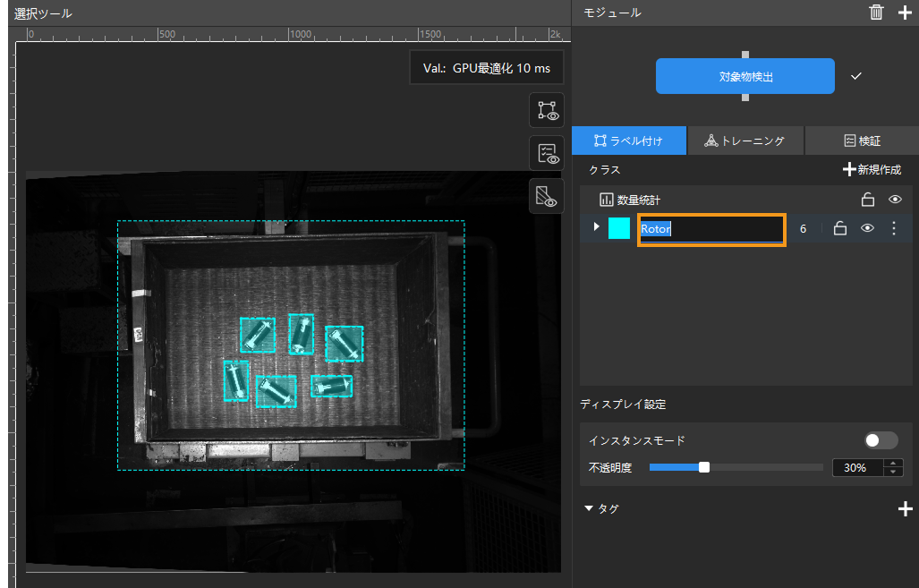
Task: Hide the Rotor class labels
Action: (x=866, y=228)
